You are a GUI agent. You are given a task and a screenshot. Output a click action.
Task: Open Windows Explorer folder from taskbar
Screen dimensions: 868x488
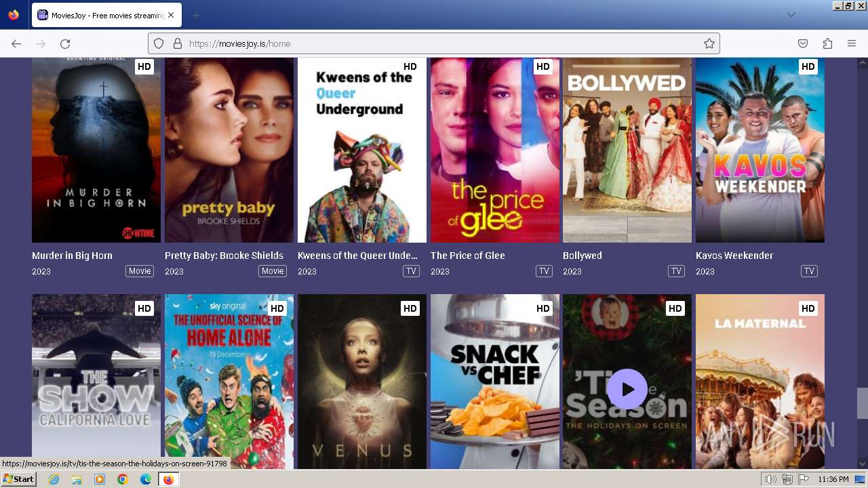[x=77, y=479]
